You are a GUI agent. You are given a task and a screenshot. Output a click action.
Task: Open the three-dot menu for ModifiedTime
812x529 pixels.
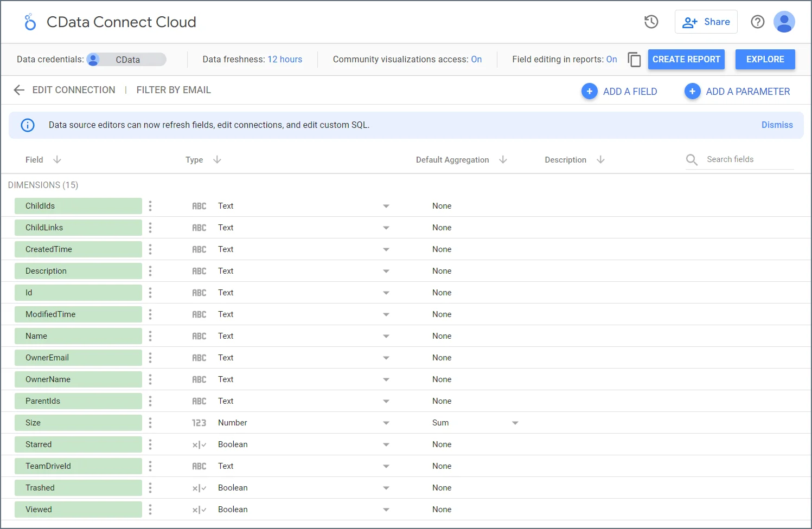tap(150, 314)
